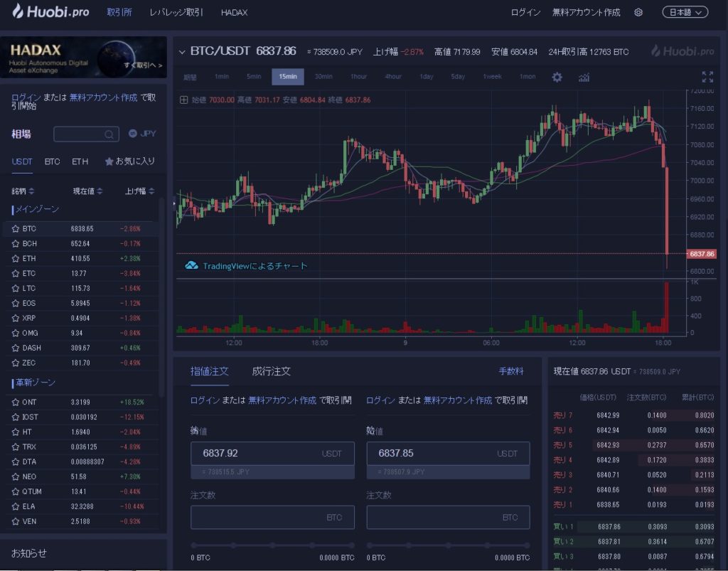
Task: Star the HT row
Action: (x=16, y=432)
